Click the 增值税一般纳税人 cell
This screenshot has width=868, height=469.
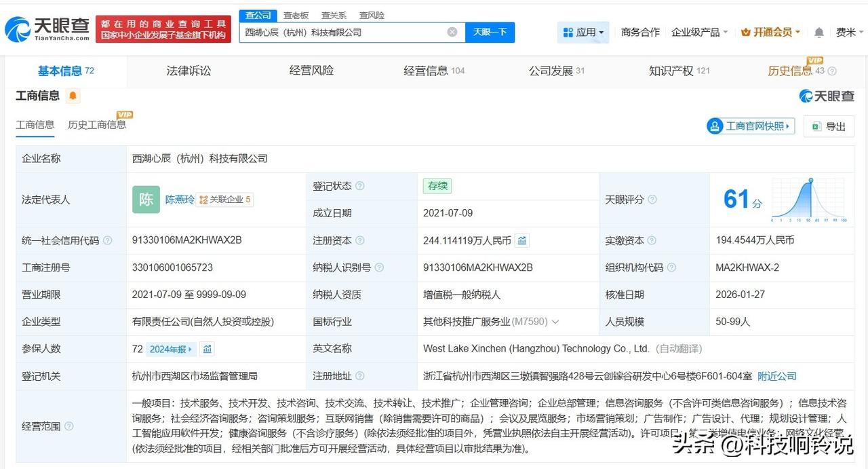[x=462, y=295]
